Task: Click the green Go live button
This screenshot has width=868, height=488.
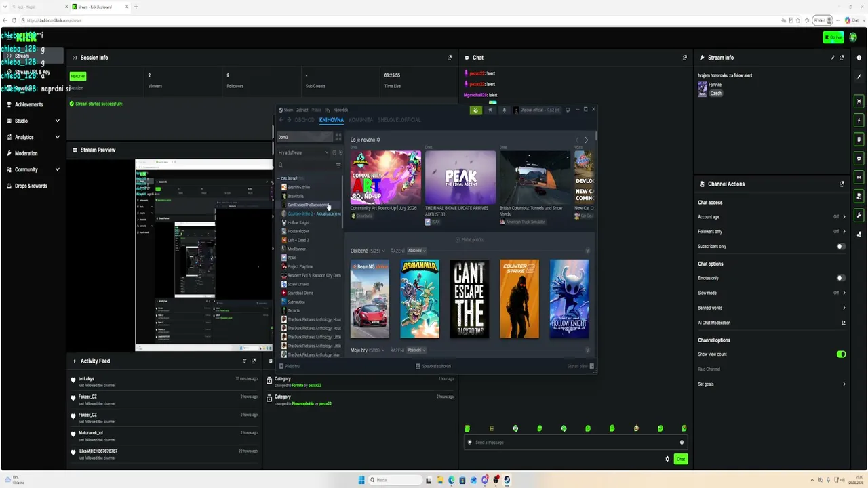Action: 833,37
